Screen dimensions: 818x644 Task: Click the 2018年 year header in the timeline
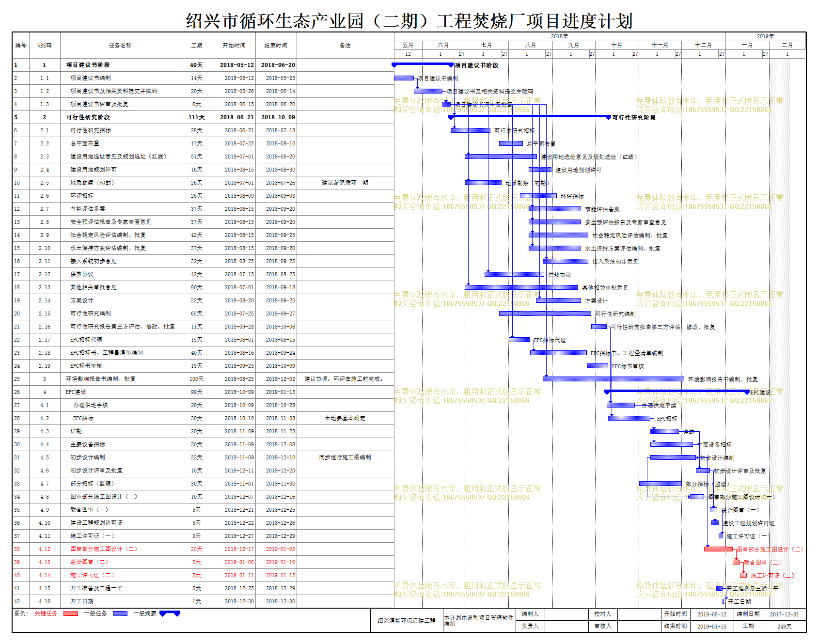click(x=560, y=36)
